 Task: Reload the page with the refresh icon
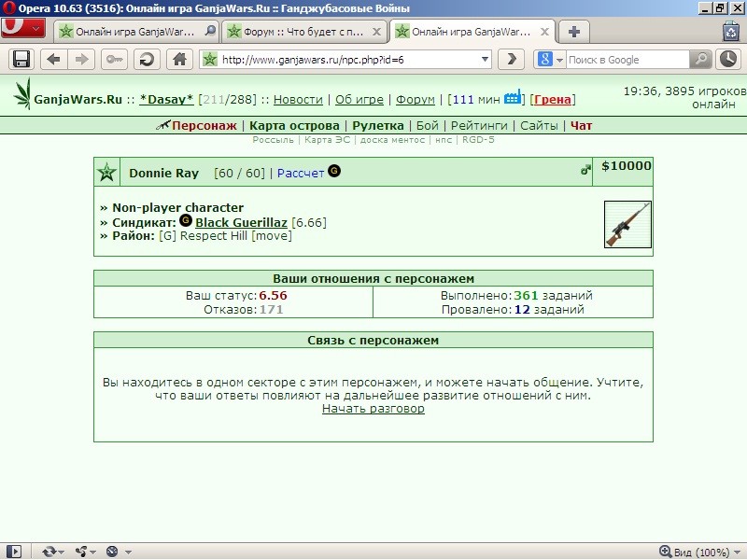point(147,60)
